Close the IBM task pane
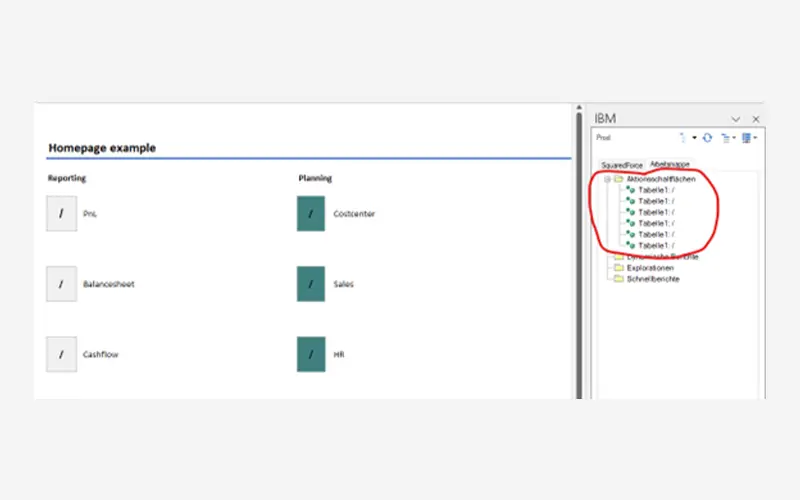Screen dimensions: 800x500 coord(756,119)
